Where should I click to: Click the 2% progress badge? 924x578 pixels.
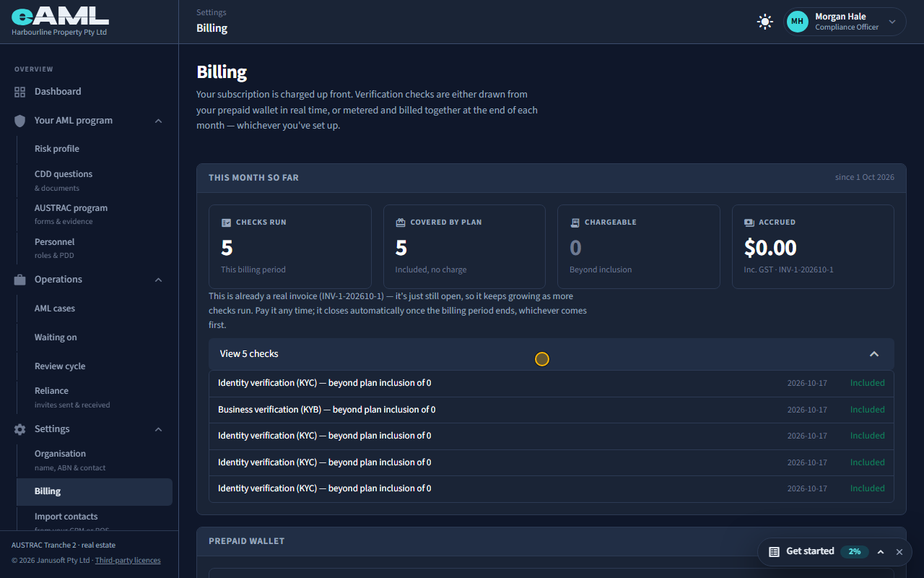(x=854, y=551)
